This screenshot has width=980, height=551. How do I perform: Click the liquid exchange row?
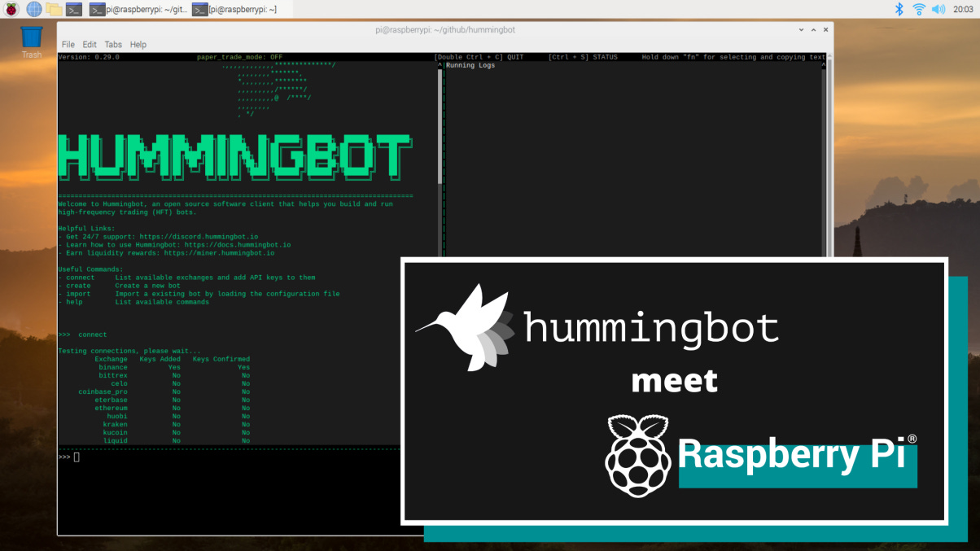pyautogui.click(x=177, y=441)
